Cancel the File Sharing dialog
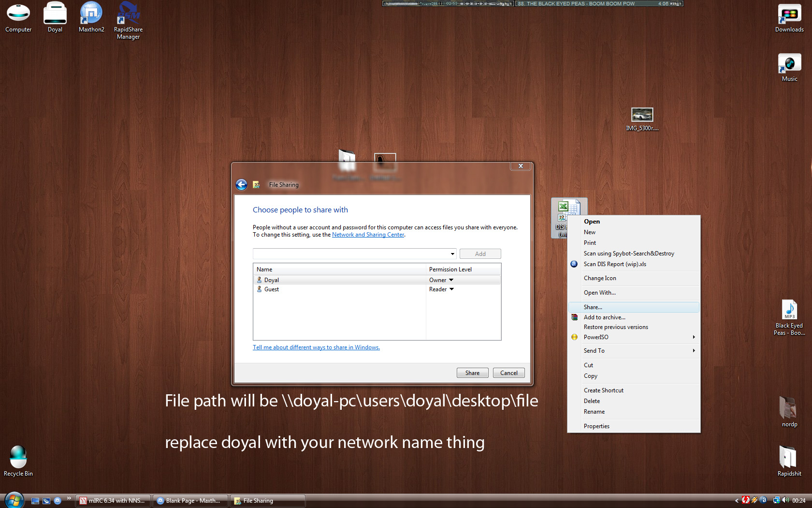This screenshot has height=508, width=812. coord(508,373)
